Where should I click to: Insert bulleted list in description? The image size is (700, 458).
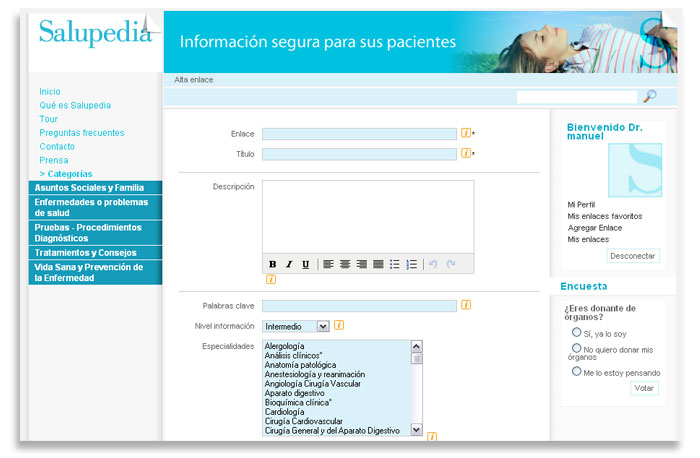point(395,264)
